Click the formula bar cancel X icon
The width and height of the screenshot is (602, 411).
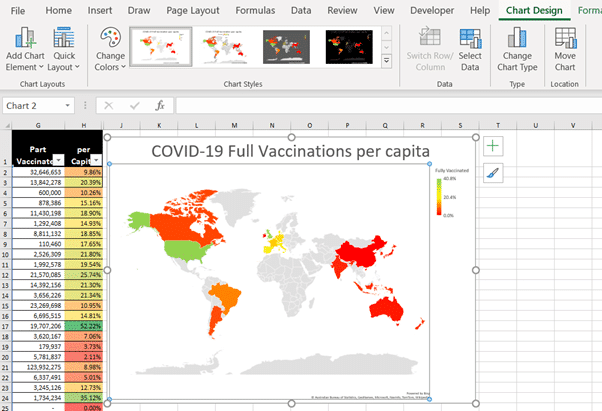(x=109, y=106)
